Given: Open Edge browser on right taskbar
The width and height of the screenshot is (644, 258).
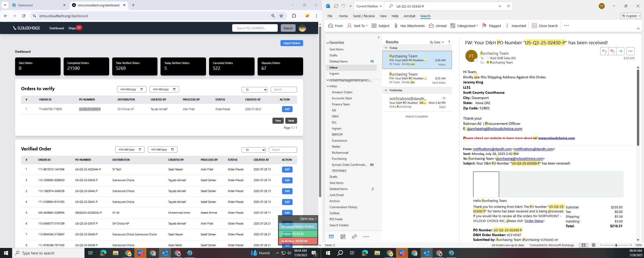Looking at the screenshot, I should [365, 253].
